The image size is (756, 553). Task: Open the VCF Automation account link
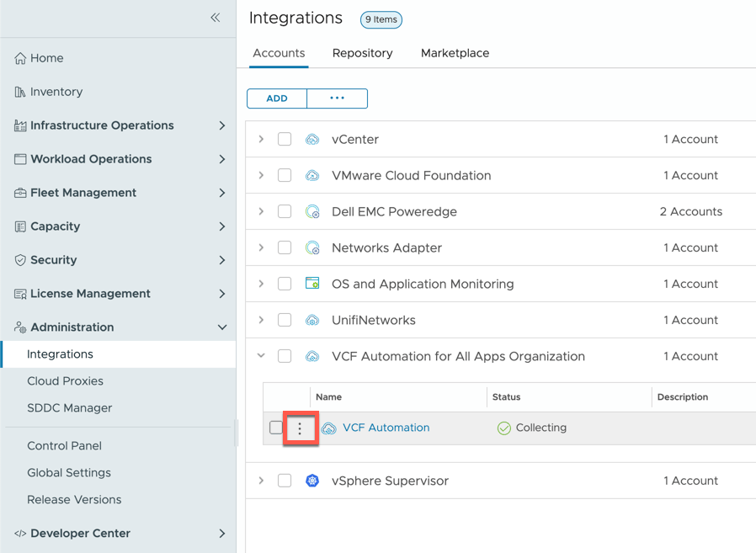click(386, 428)
